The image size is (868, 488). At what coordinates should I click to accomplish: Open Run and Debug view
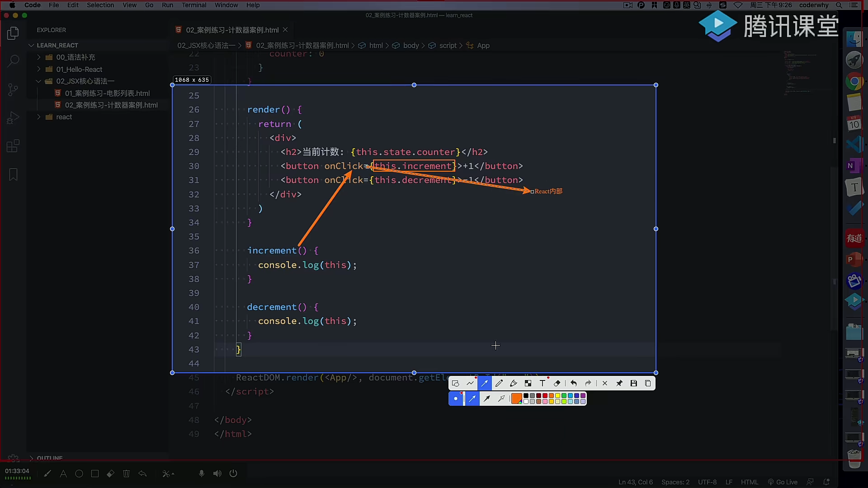[x=14, y=118]
